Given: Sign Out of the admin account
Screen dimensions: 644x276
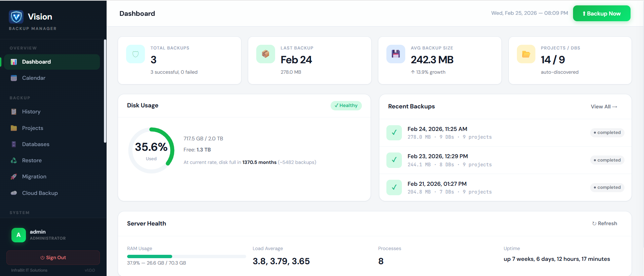Looking at the screenshot, I should pos(53,257).
